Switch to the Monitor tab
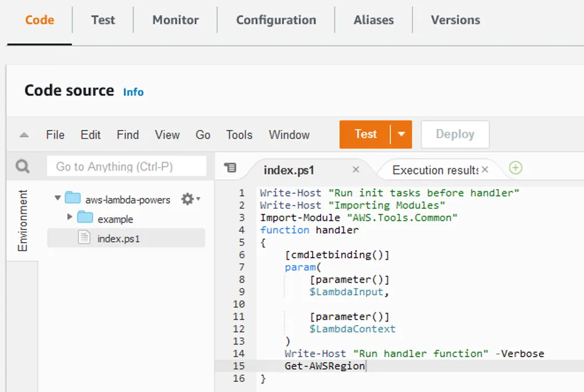Image resolution: width=584 pixels, height=392 pixels. [x=175, y=20]
